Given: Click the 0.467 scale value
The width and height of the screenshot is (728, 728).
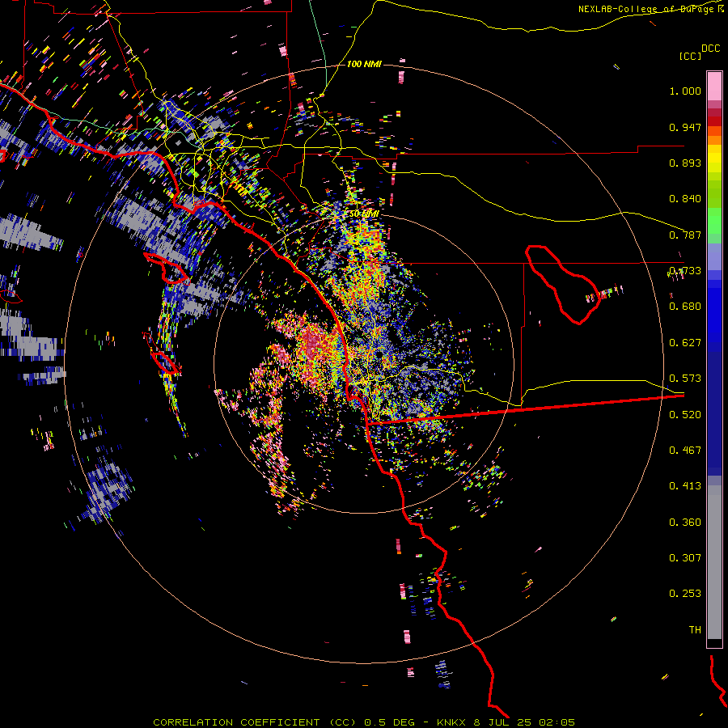Looking at the screenshot, I should (x=685, y=451).
